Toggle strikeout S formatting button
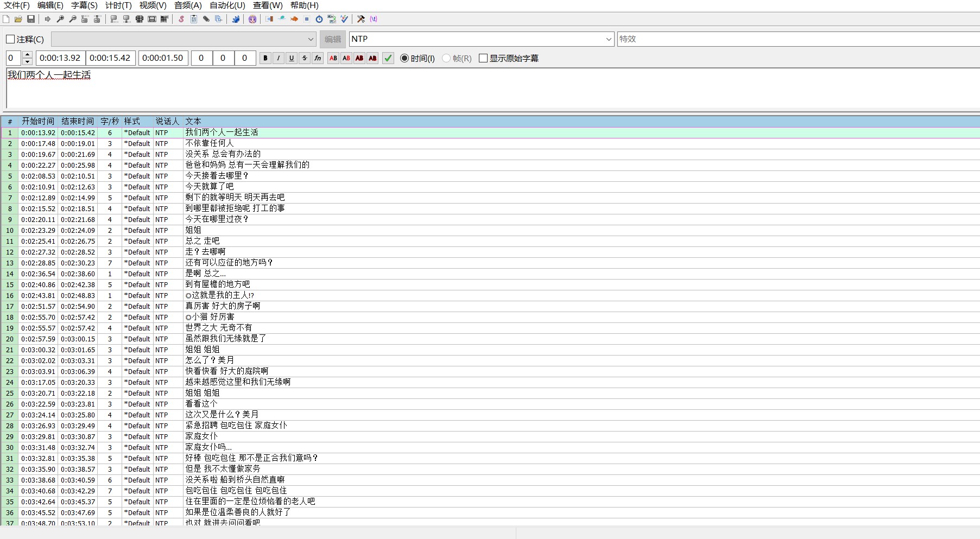 [305, 58]
